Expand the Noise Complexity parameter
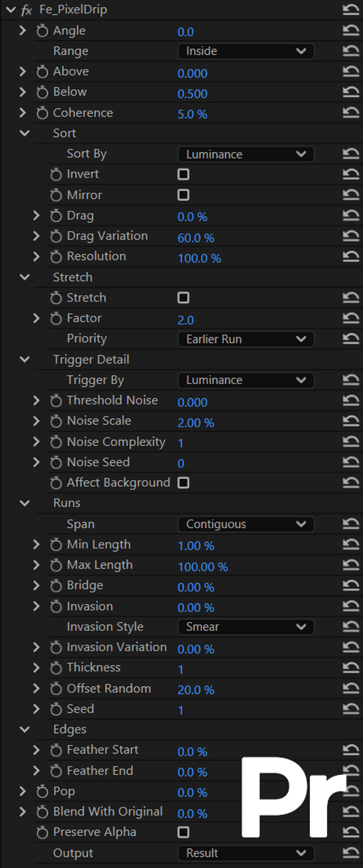Screen dimensions: 363x868 coord(36,442)
